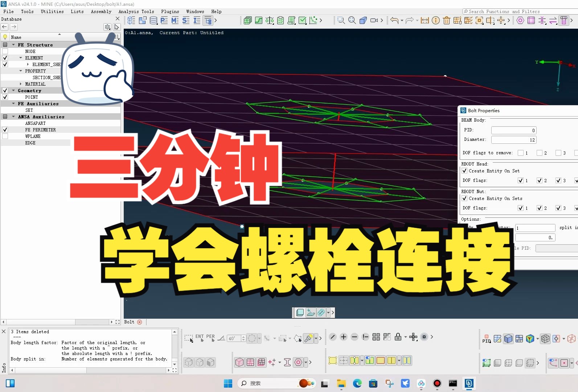This screenshot has height=392, width=578.
Task: Open the Tools menu
Action: coord(27,12)
